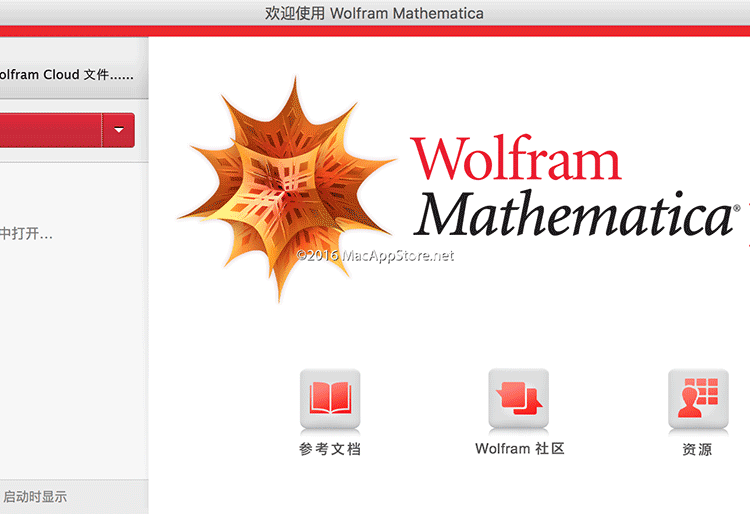Click the black Mathematica wordmark text
750x514 pixels.
(572, 212)
